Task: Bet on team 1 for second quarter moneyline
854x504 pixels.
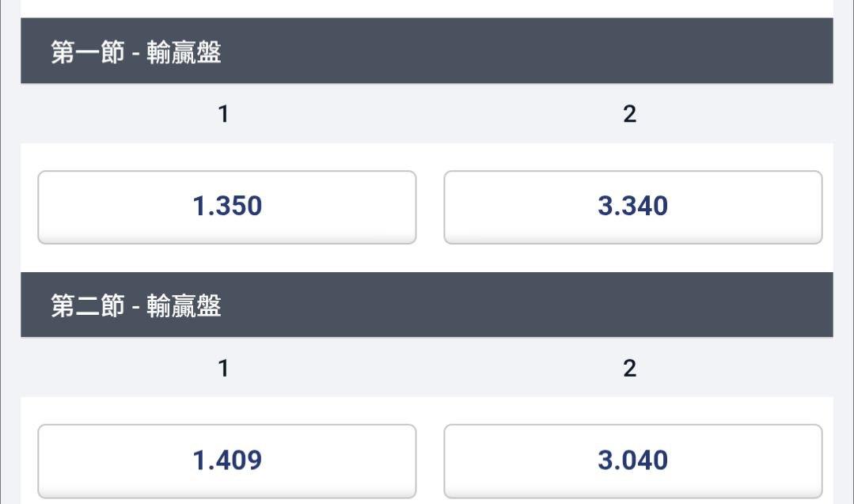Action: point(227,460)
